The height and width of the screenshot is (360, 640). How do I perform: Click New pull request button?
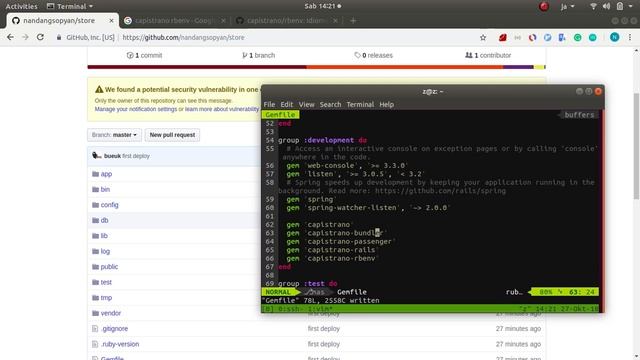click(172, 135)
